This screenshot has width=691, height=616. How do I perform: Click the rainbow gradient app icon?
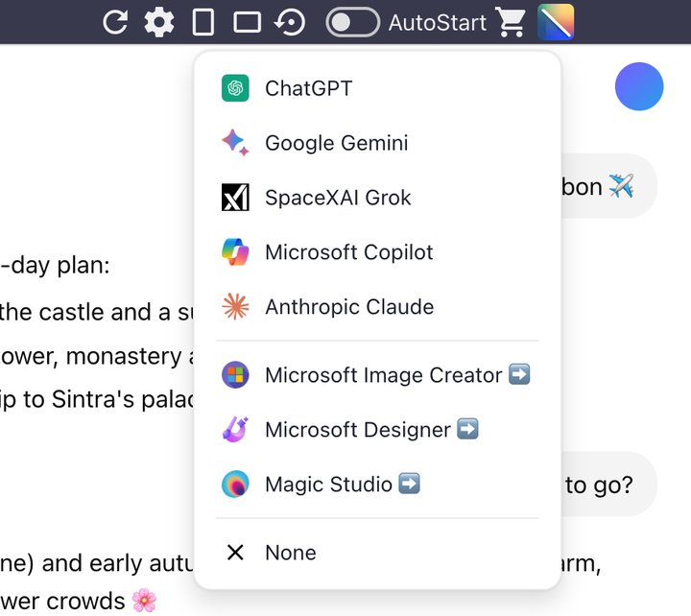556,22
